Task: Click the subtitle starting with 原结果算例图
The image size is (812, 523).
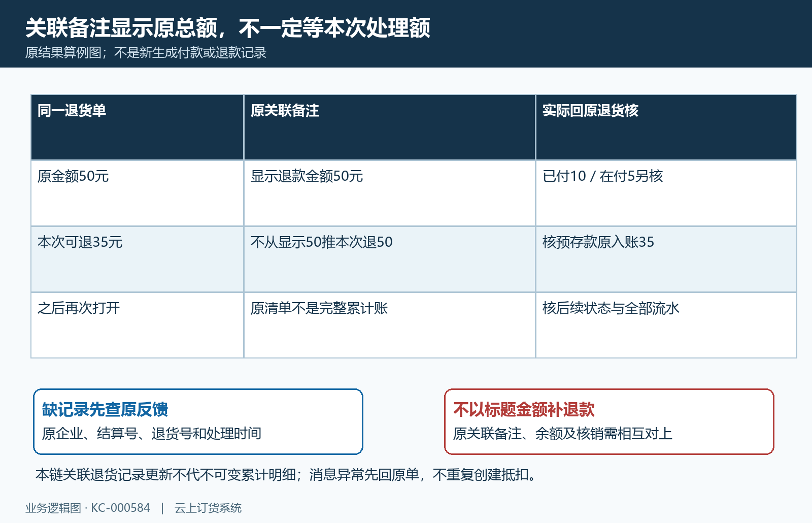Action: coord(146,53)
